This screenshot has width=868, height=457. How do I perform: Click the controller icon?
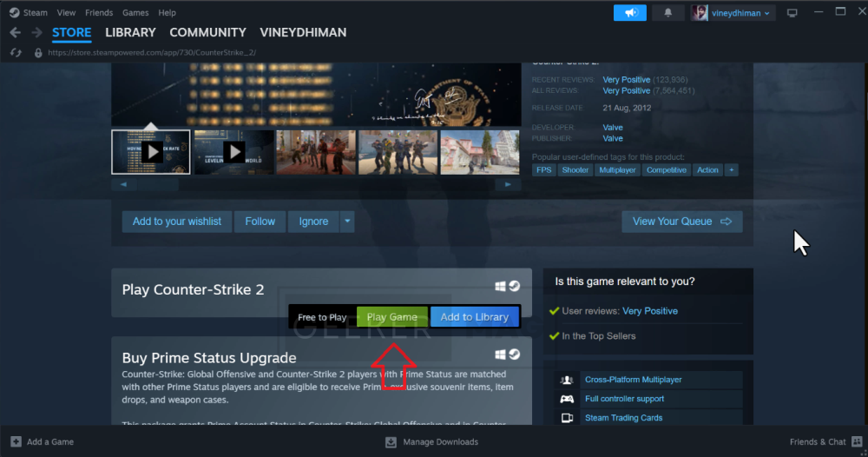click(x=567, y=399)
